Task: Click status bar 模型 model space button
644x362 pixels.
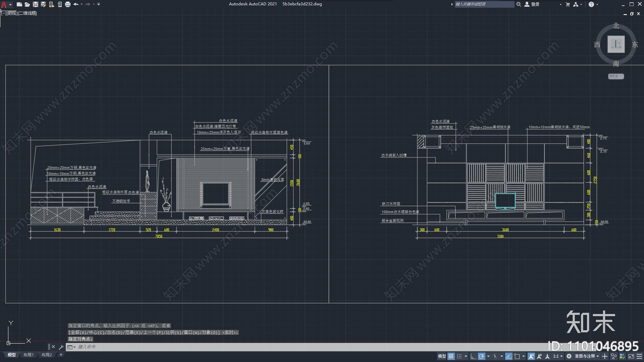Action: [x=442, y=356]
